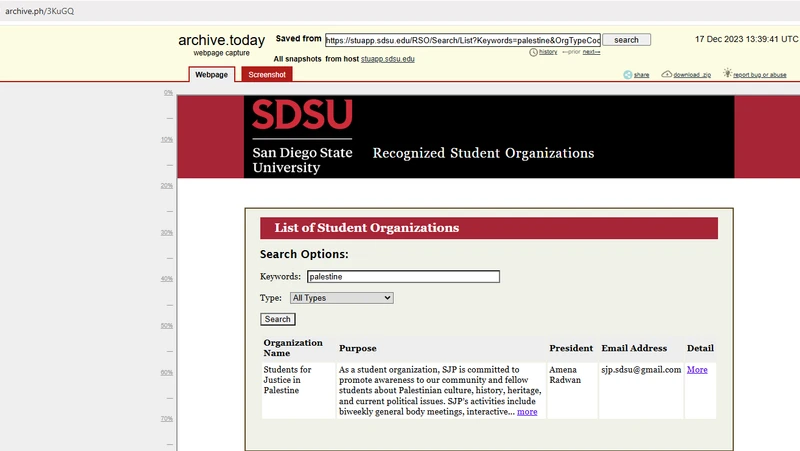Image resolution: width=800 pixels, height=451 pixels.
Task: Click the 10% page position marker
Action: (x=167, y=140)
